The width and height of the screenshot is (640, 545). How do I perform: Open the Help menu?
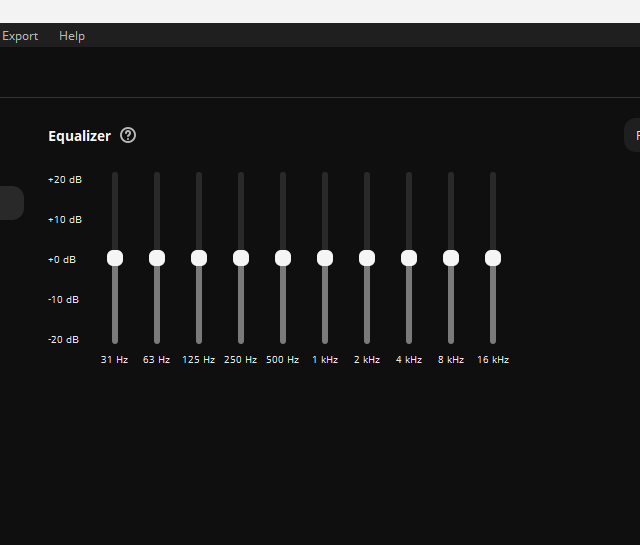[x=72, y=36]
